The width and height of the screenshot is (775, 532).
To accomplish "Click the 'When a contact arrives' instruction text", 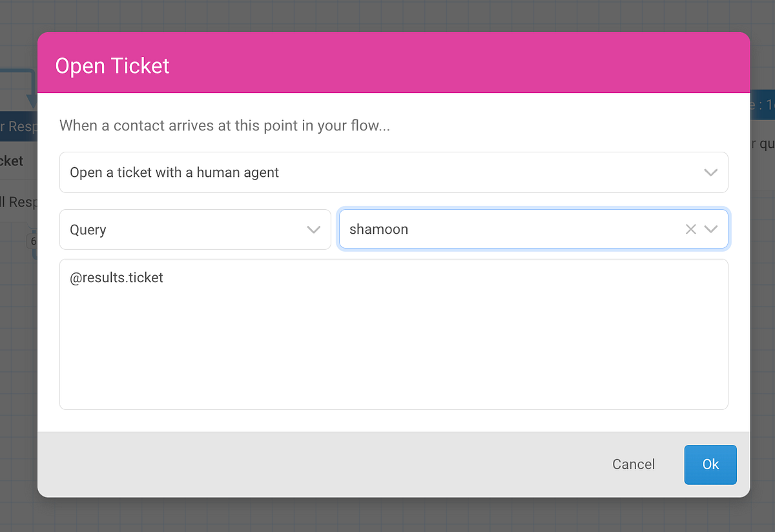I will coord(225,125).
